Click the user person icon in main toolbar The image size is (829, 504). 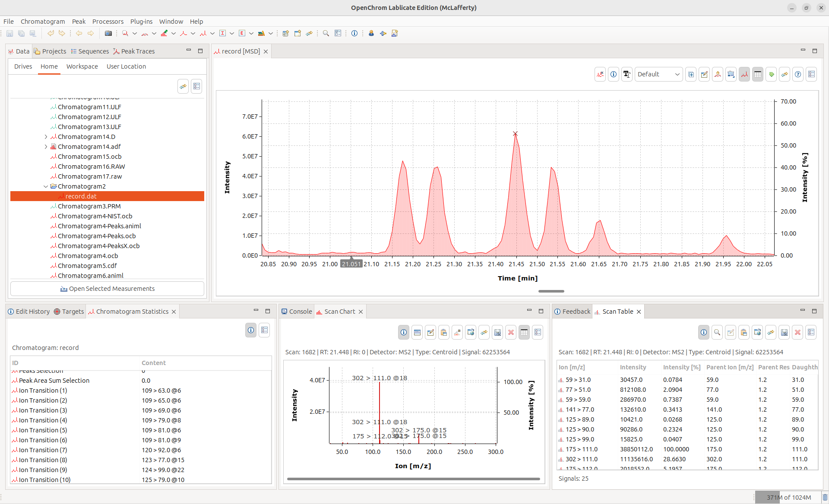371,33
